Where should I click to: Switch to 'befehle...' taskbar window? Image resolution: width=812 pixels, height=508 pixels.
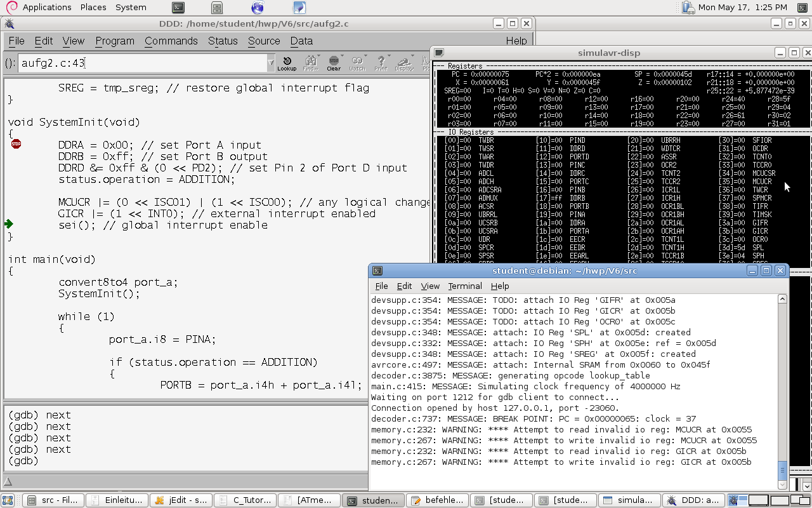click(437, 500)
